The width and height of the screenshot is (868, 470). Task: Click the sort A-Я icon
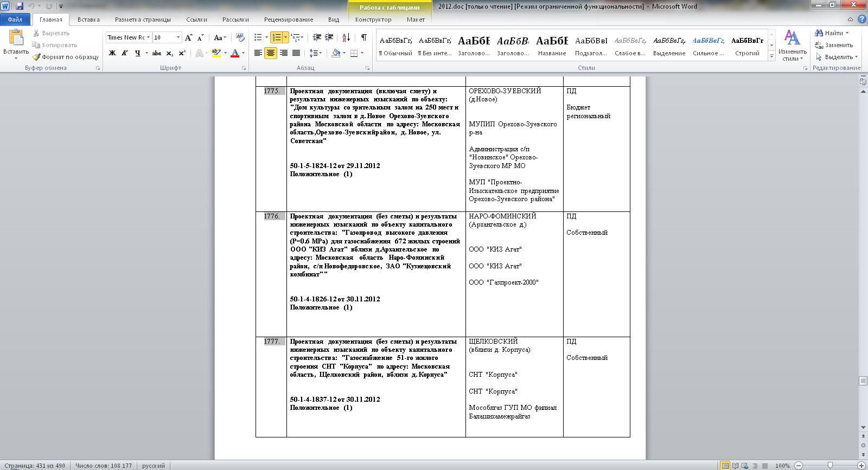[x=346, y=37]
